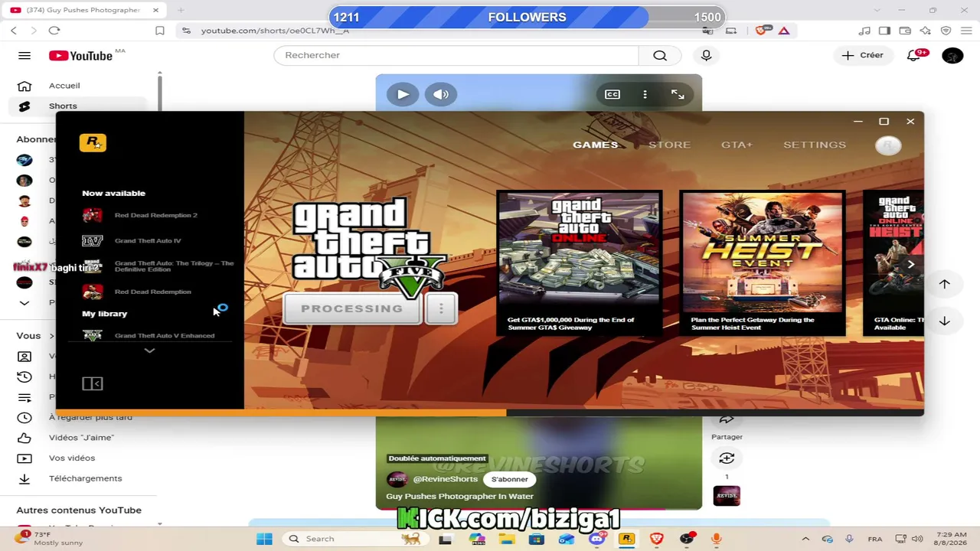Screen dimensions: 980x551
Task: Open the SETTINGS tab in launcher
Action: point(815,145)
